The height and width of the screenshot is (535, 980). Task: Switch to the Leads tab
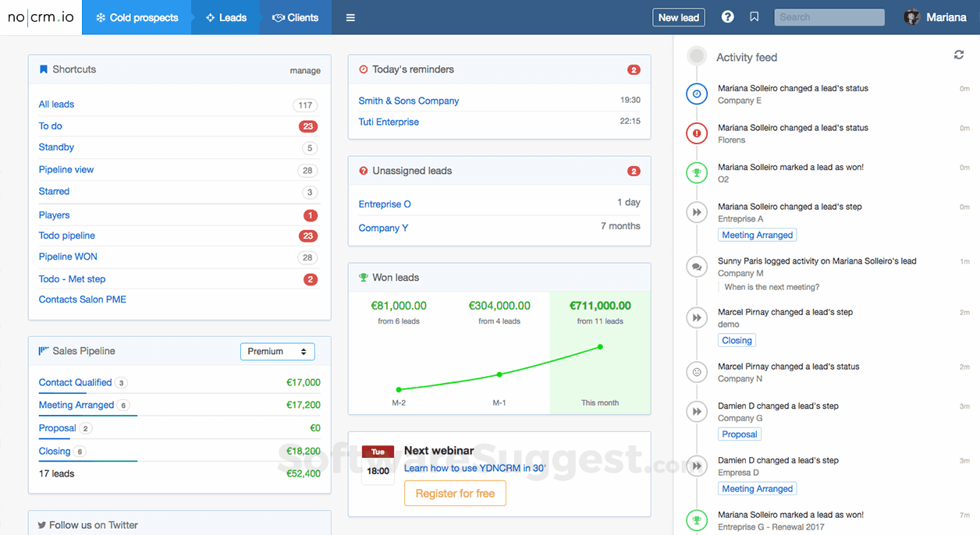pos(225,16)
